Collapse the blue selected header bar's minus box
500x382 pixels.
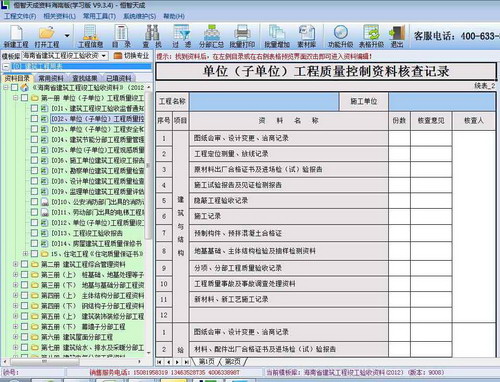[x=6, y=66]
